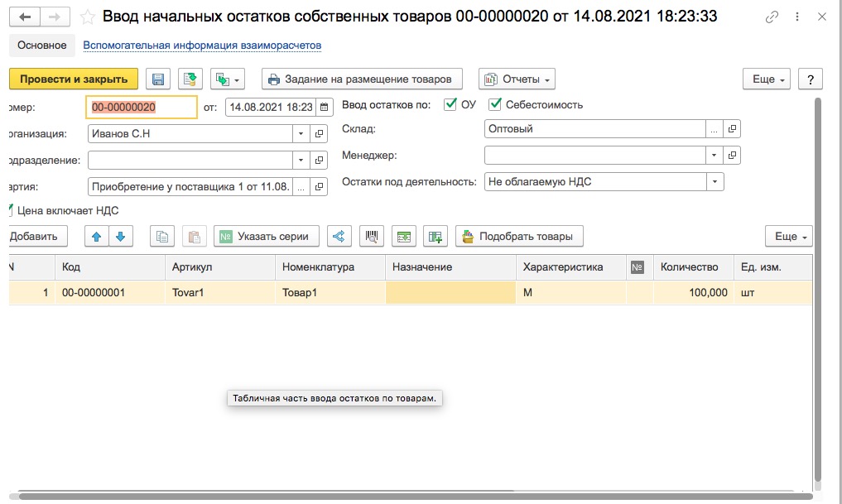Click the Добавить row button
This screenshot has width=842, height=504.
click(37, 237)
